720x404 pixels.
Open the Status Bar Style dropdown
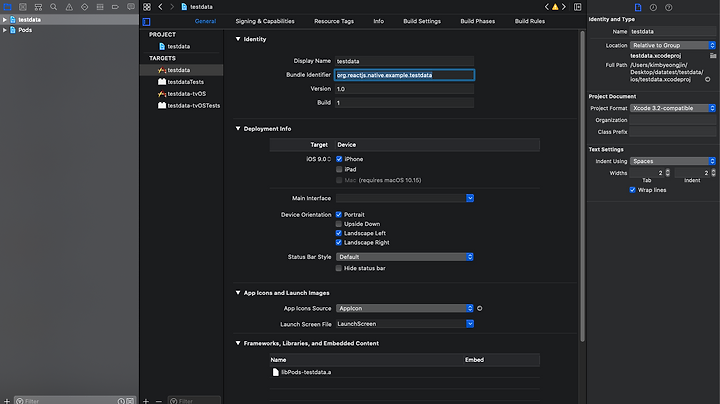click(x=405, y=257)
